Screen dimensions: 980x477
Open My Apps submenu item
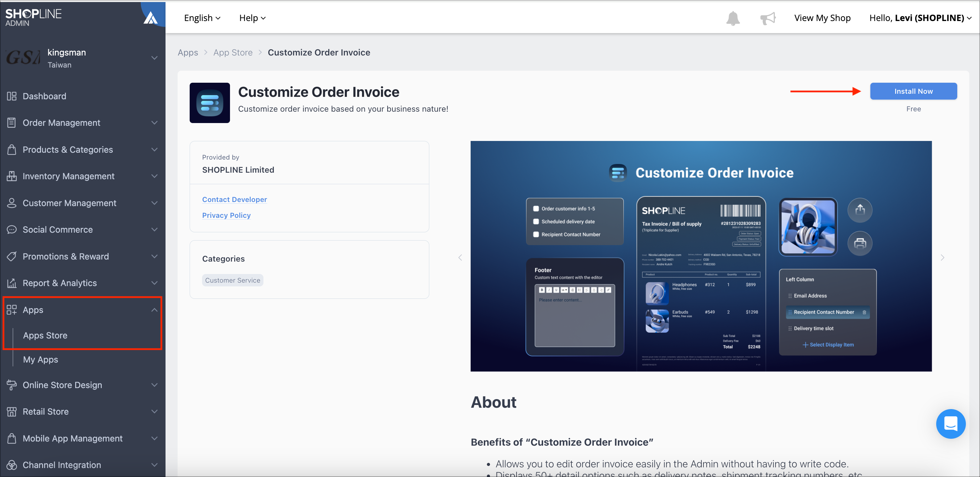[41, 359]
